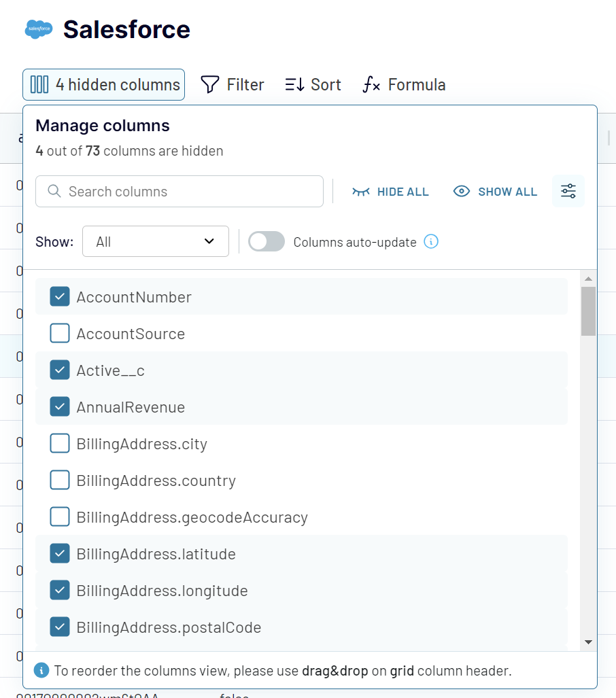This screenshot has height=698, width=616.
Task: Click SHOW ALL to reveal all columns
Action: (x=495, y=192)
